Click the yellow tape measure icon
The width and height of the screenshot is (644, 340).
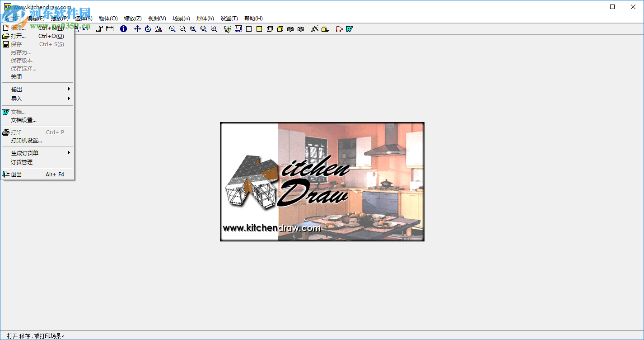(325, 29)
